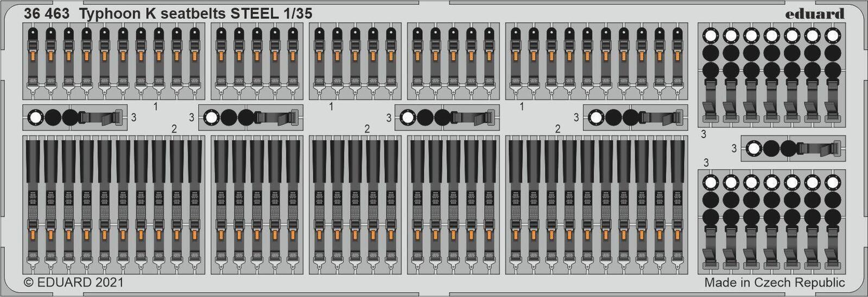Viewport: 868px width, 297px height.
Task: Click the product number 36 463
Action: [47, 14]
